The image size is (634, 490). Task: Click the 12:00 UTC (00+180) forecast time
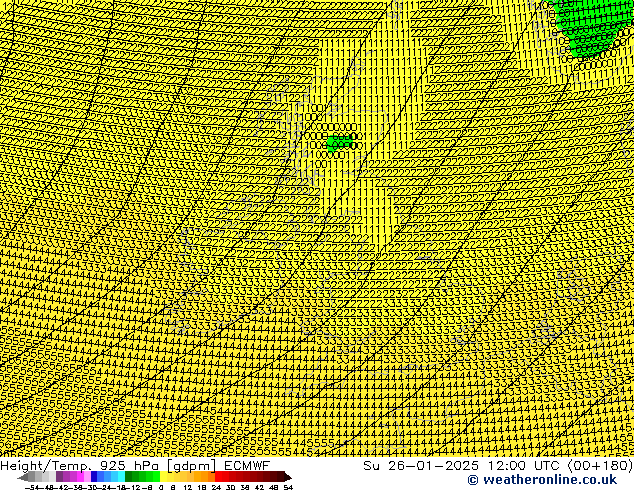(558, 465)
